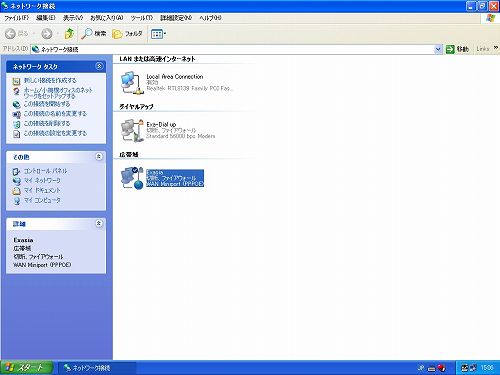This screenshot has height=375, width=500.
Task: Open the File (ファイル) menu
Action: pos(16,18)
